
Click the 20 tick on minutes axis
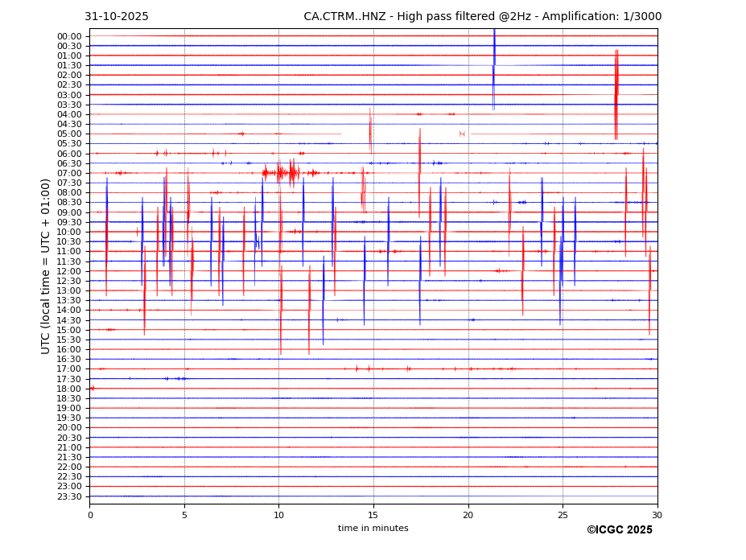click(468, 515)
